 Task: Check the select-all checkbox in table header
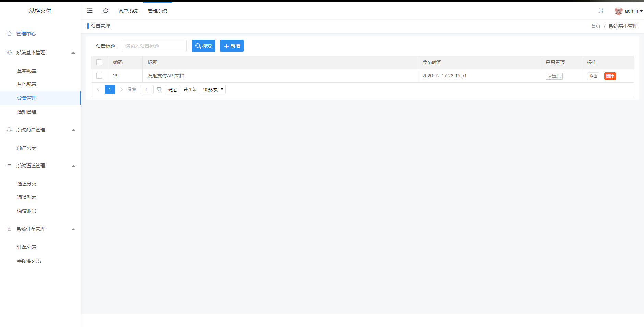[99, 62]
